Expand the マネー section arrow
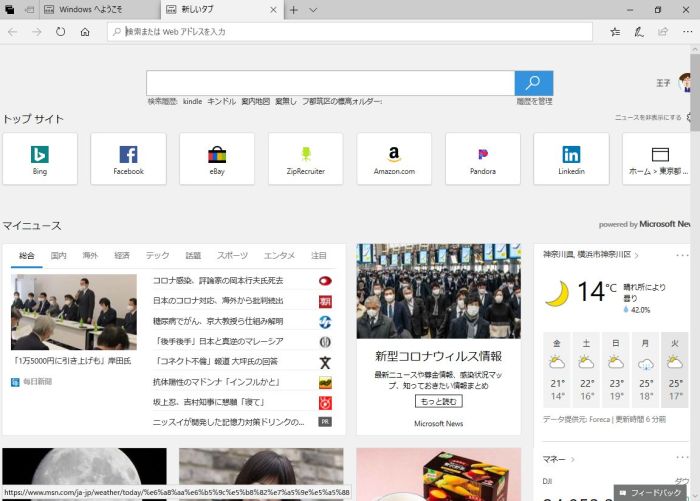The width and height of the screenshot is (700, 501). pyautogui.click(x=573, y=459)
